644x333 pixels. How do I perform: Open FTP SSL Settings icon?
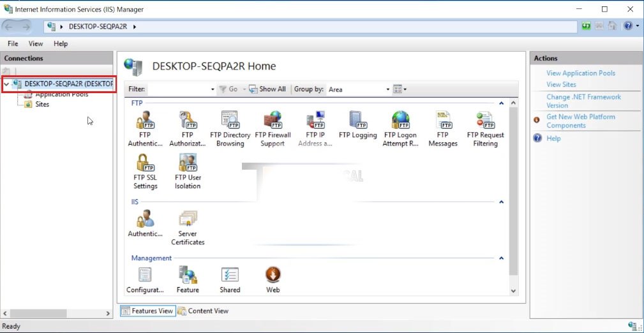pos(145,171)
